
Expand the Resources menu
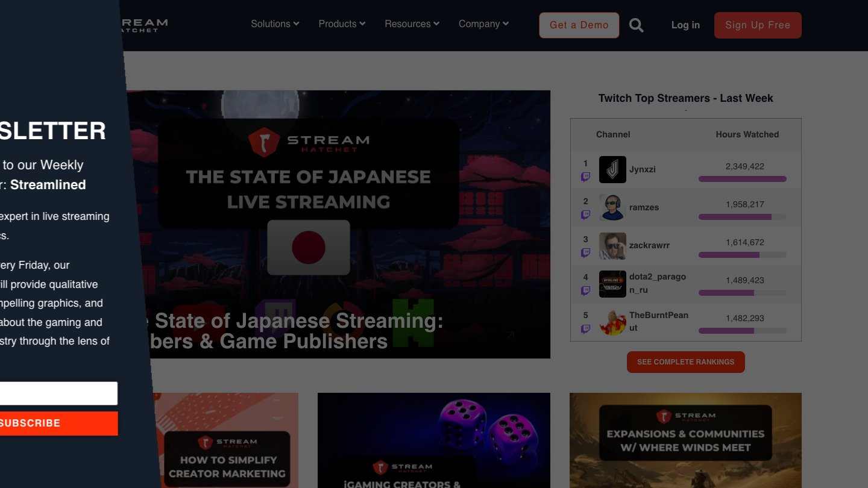(x=412, y=24)
